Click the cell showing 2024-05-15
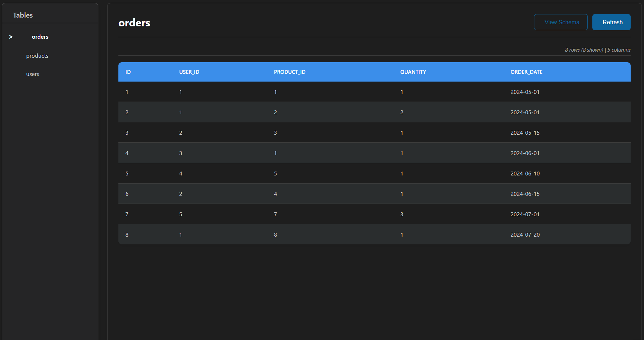Viewport: 644px width, 340px height. [x=525, y=133]
